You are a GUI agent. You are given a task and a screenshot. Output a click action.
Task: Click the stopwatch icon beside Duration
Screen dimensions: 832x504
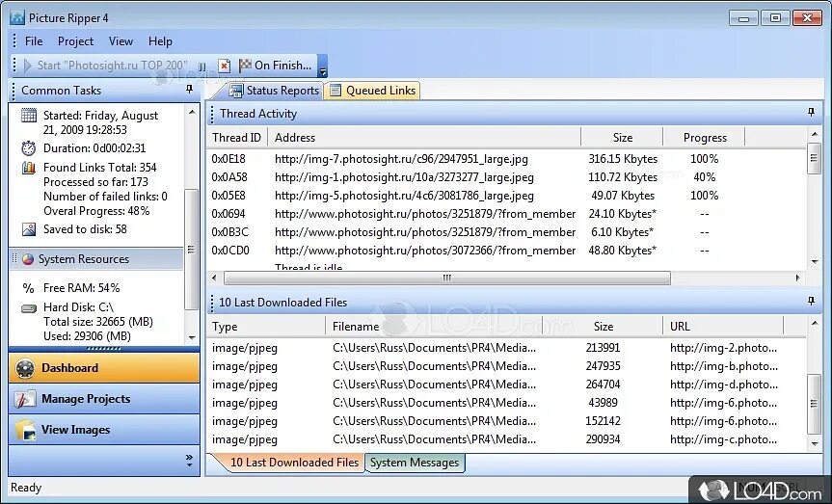(x=29, y=148)
